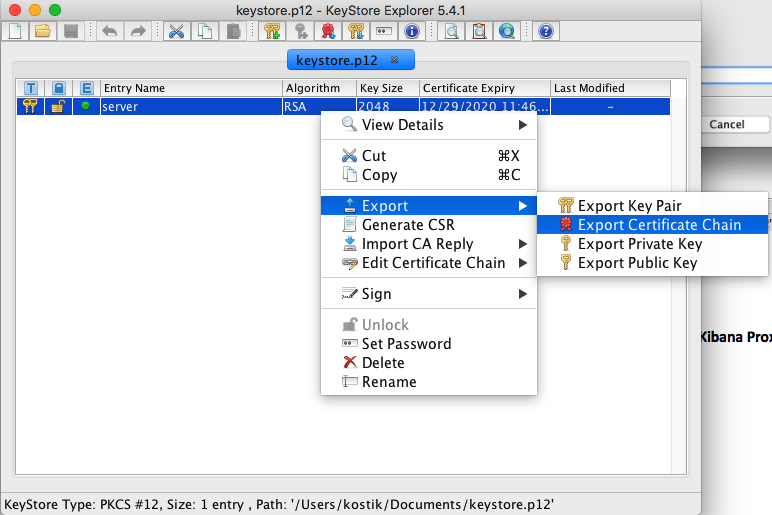Viewport: 772px width, 515px height.
Task: Click the Cut scissors toolbar icon
Action: tap(176, 32)
